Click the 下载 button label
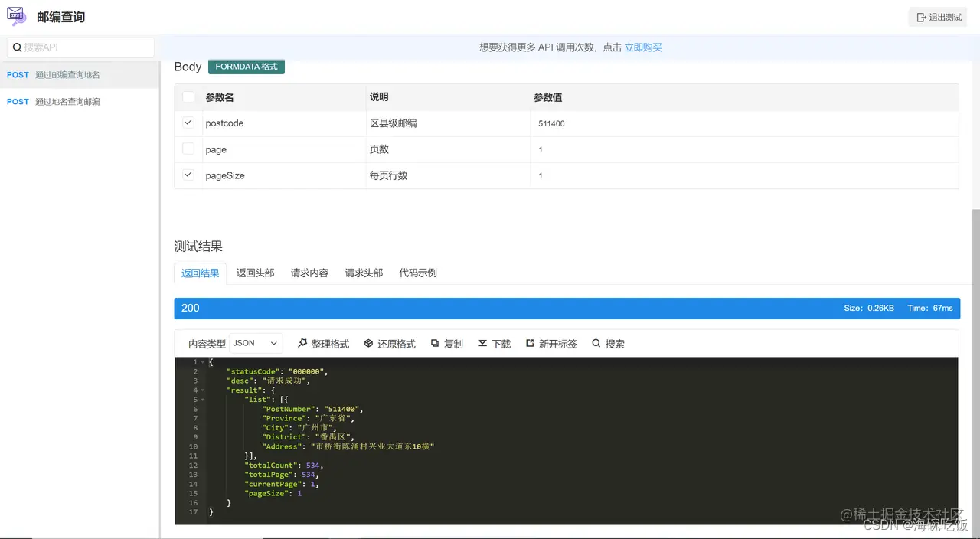980x539 pixels. (501, 344)
